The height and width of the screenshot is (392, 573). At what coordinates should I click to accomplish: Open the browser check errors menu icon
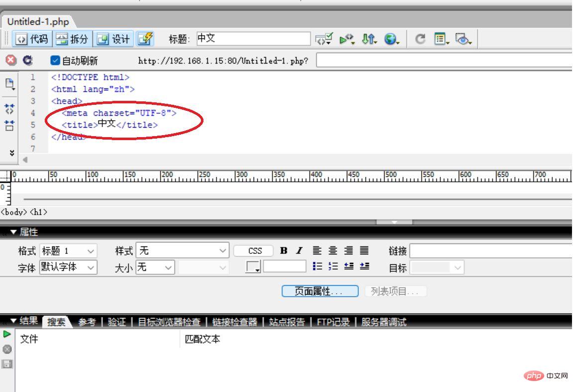pos(324,39)
